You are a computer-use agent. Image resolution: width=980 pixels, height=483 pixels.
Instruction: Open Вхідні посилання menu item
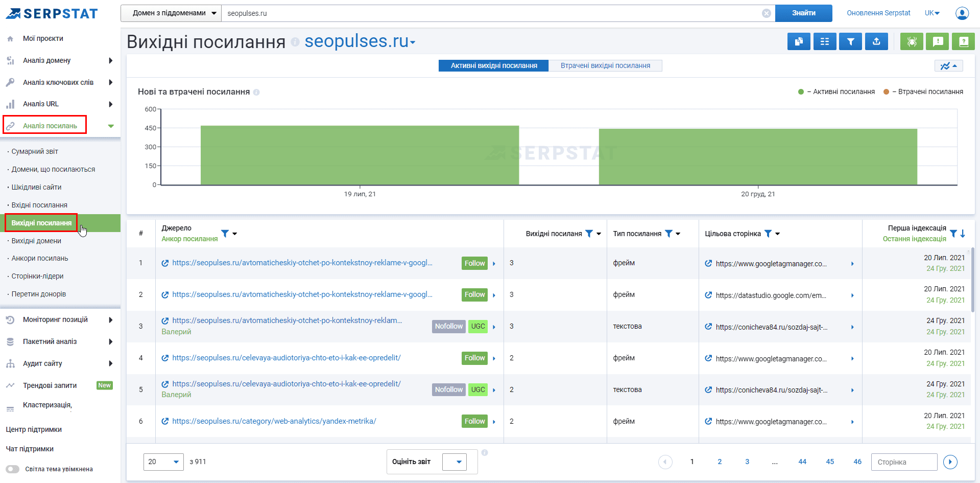click(39, 205)
